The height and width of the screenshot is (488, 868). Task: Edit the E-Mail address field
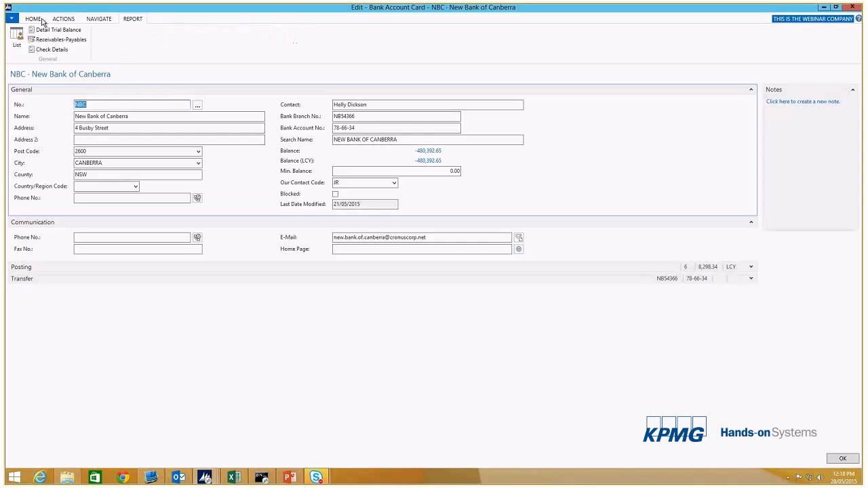click(x=422, y=237)
